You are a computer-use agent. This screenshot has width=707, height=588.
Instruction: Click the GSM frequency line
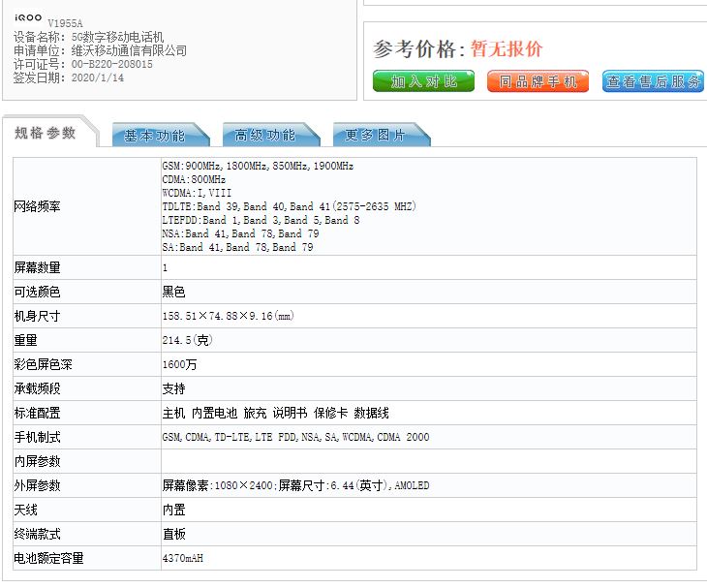click(258, 166)
